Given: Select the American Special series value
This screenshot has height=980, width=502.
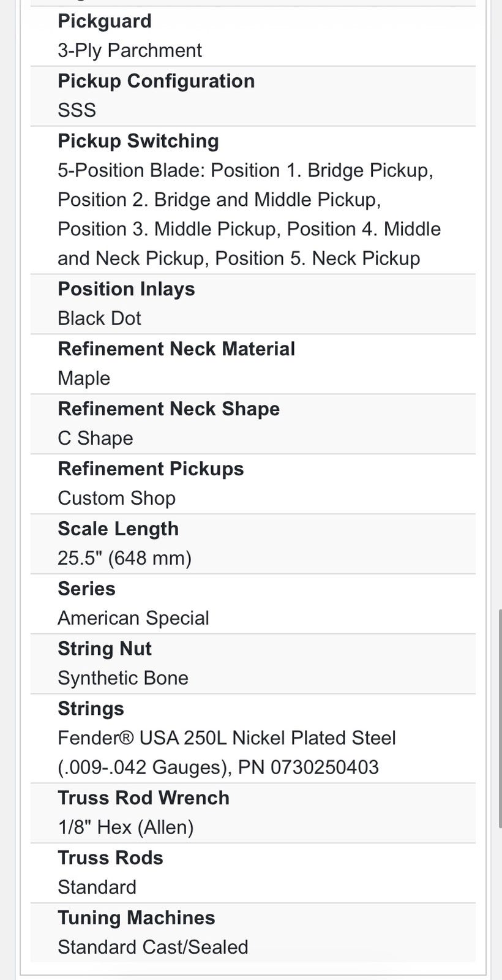Looking at the screenshot, I should 133,618.
